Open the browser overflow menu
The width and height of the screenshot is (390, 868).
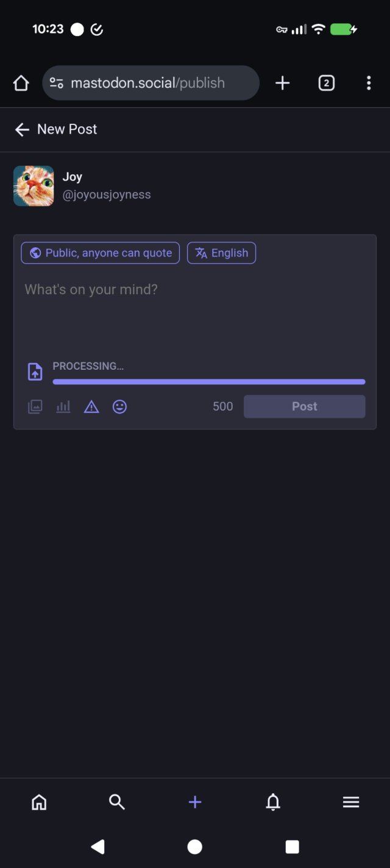click(369, 83)
